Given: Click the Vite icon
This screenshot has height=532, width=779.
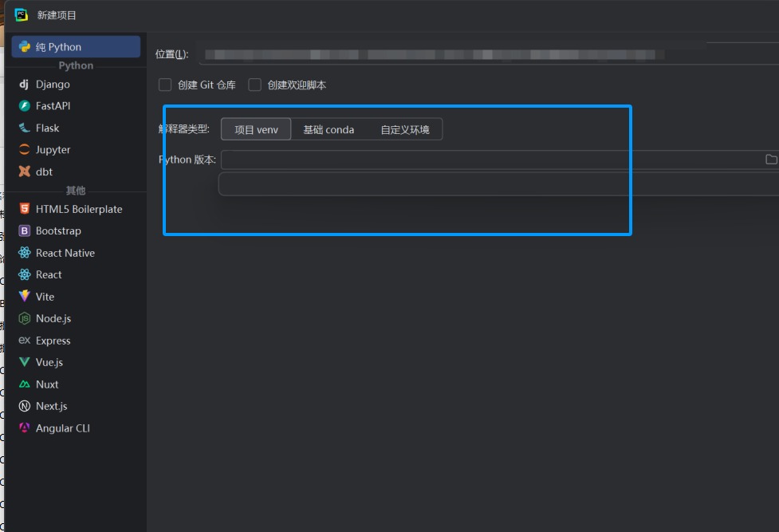Looking at the screenshot, I should [25, 297].
